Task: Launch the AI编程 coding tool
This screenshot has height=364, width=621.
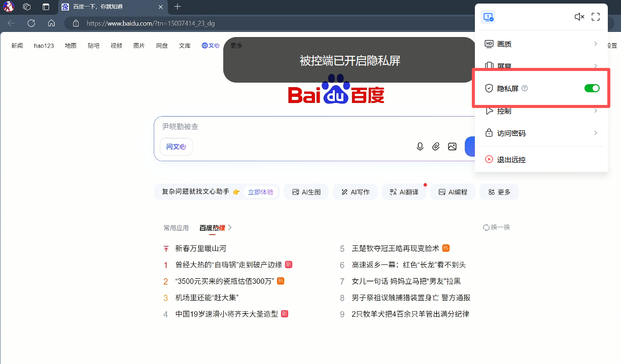Action: pyautogui.click(x=453, y=192)
